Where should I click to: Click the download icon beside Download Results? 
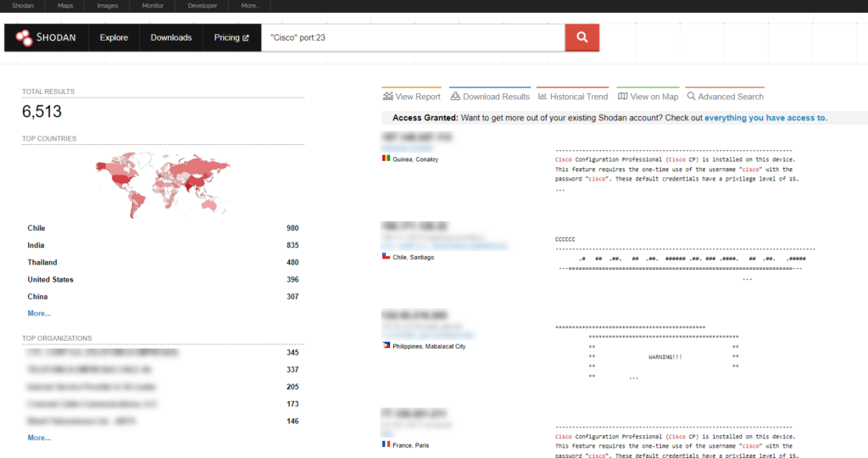pyautogui.click(x=455, y=97)
